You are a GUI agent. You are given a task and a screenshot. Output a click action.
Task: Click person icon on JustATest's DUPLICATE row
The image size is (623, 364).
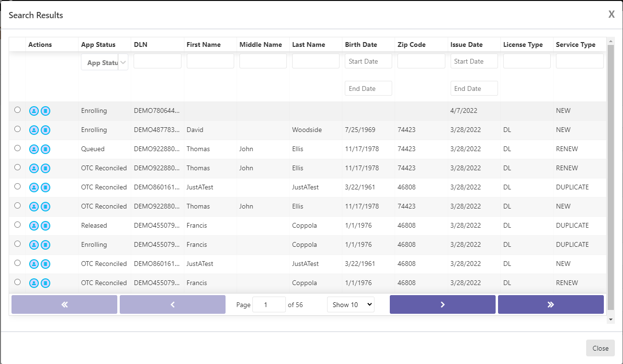[34, 187]
